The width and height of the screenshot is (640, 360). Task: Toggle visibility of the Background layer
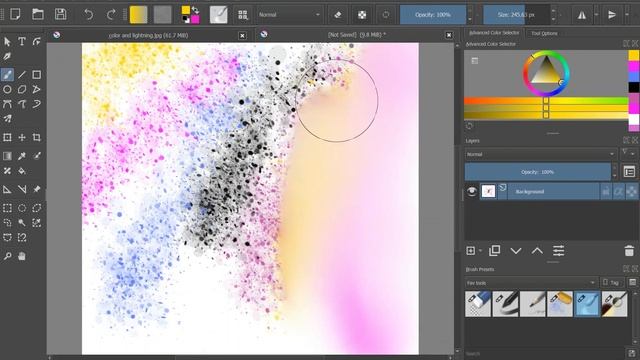coord(472,191)
